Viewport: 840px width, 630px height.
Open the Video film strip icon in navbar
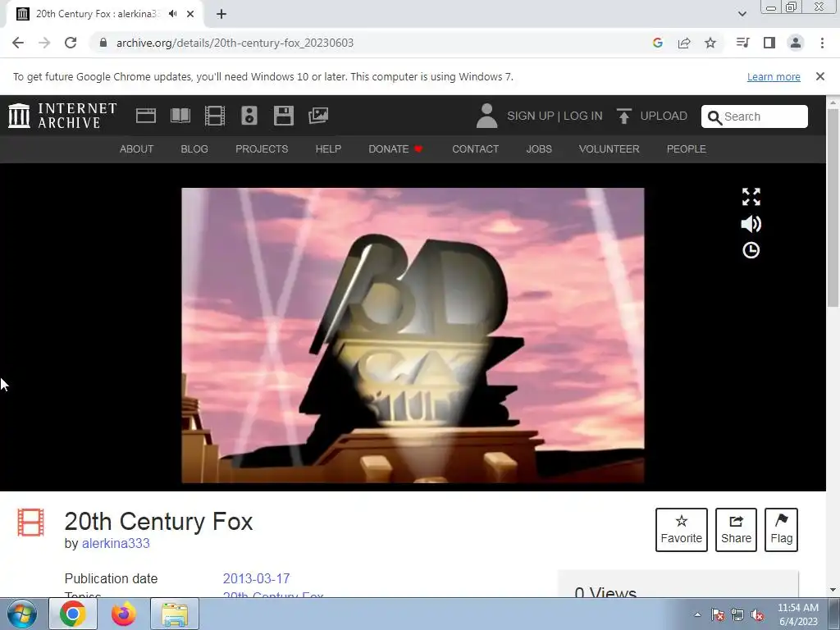(x=215, y=116)
